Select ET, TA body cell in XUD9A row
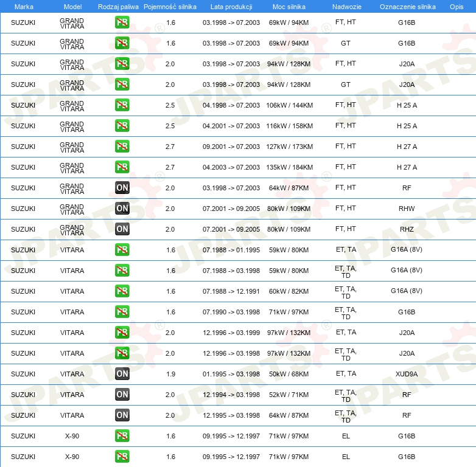The image size is (476, 467). (346, 373)
